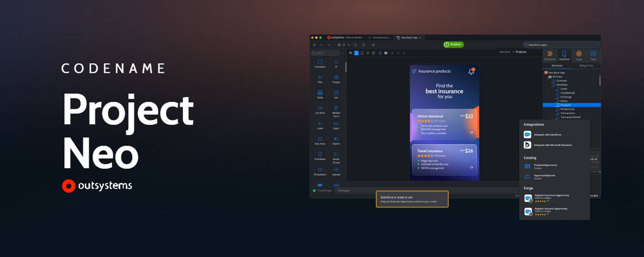Click the notification bell in the app preview
The image size is (644, 257).
471,71
